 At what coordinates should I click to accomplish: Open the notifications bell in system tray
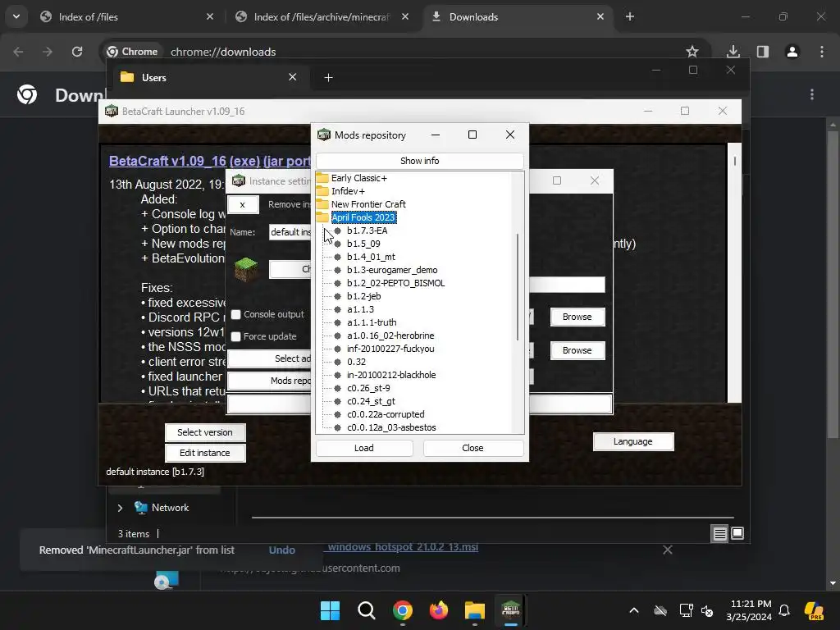784,610
